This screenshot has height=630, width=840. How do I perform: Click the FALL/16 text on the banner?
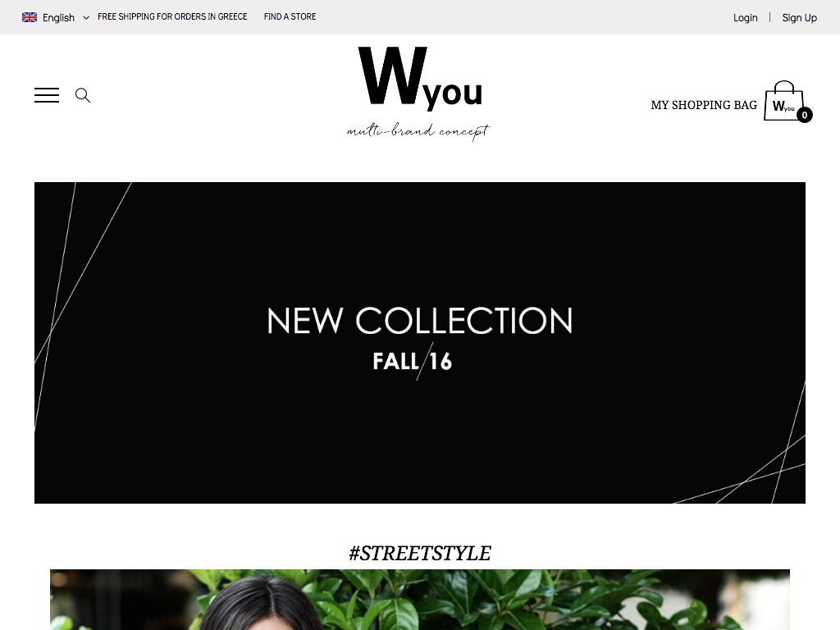413,361
